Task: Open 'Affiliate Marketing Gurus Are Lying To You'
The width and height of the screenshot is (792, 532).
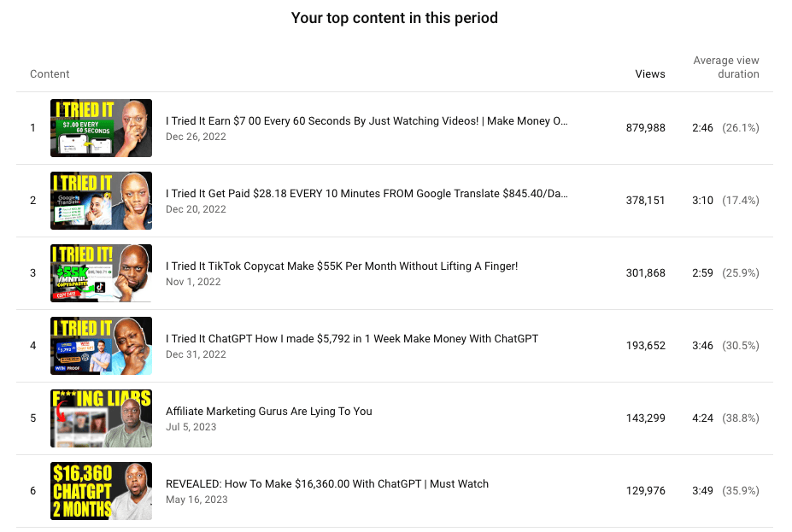Action: [x=269, y=412]
